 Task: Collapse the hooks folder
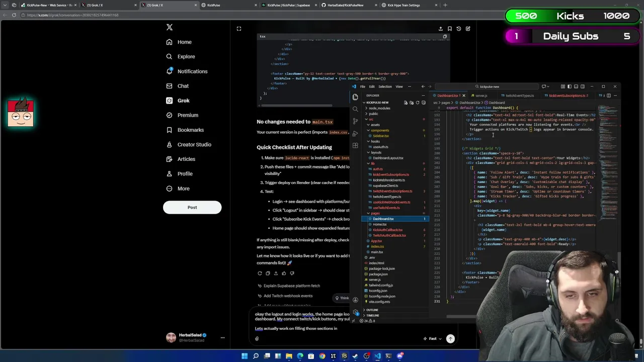point(375,141)
